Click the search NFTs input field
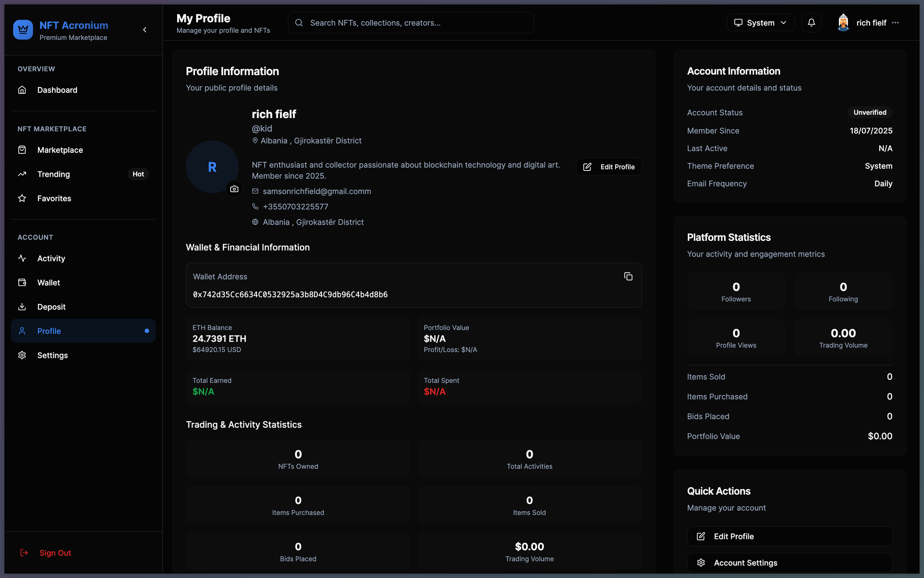924x578 pixels. click(411, 23)
